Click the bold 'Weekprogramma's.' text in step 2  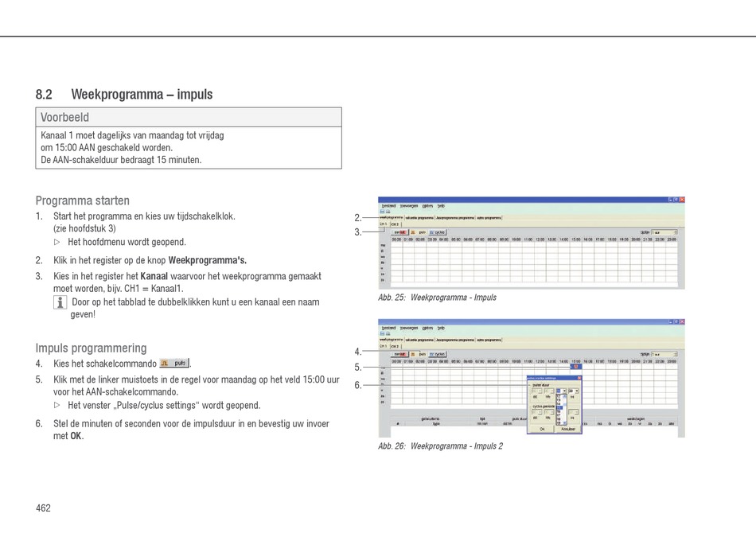click(x=208, y=260)
